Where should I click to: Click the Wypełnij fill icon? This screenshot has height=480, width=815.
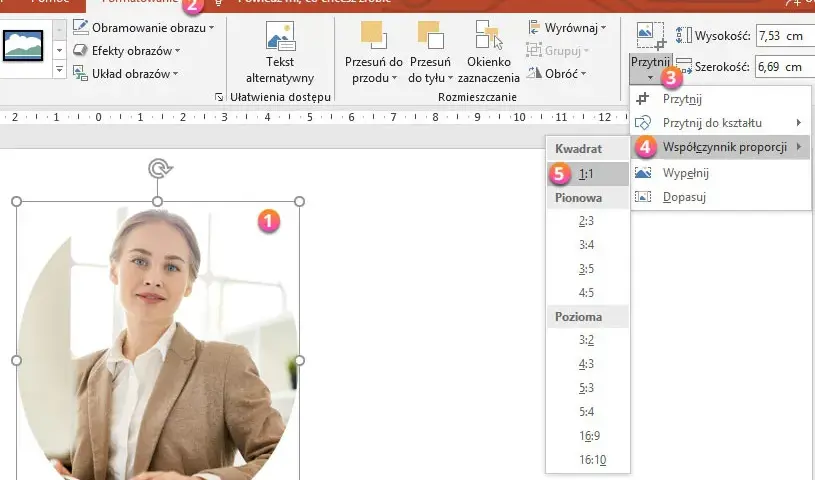pos(643,173)
